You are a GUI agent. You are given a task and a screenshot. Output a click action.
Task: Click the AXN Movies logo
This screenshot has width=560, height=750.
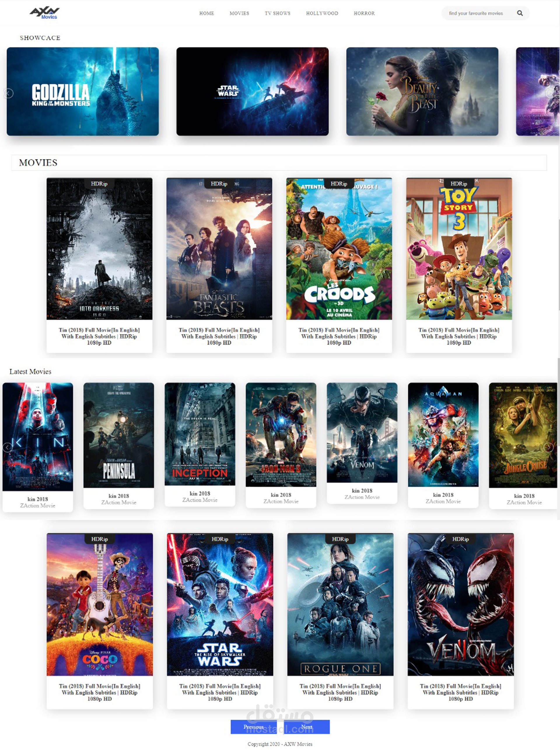45,13
